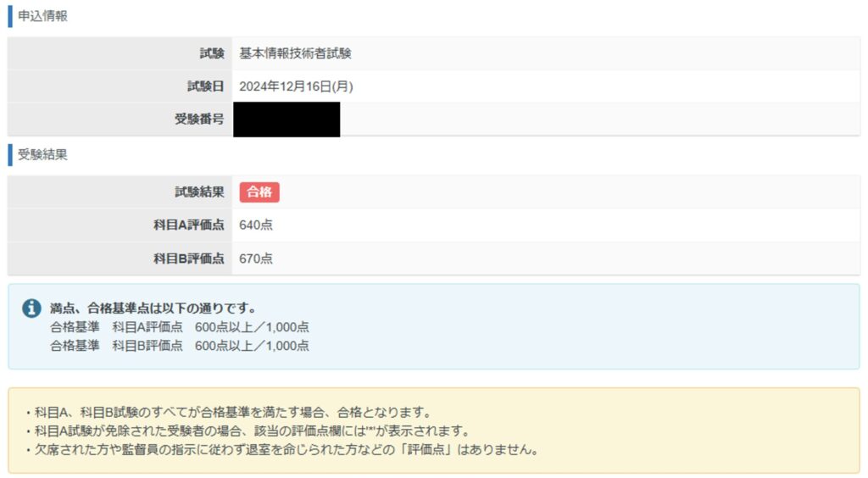Click the 科目B passing standard line in blue box
The height and width of the screenshot is (478, 868).
(179, 346)
